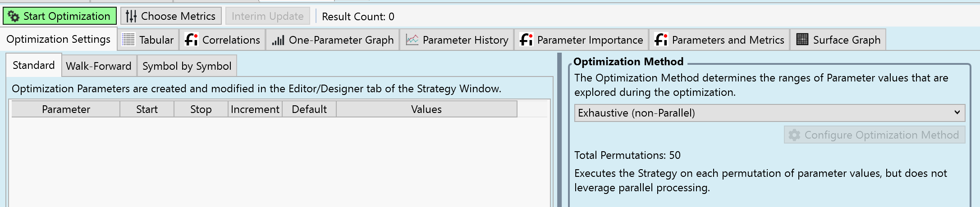Click the Parameters and Metrics tab icon
This screenshot has width=980, height=207.
(x=661, y=40)
